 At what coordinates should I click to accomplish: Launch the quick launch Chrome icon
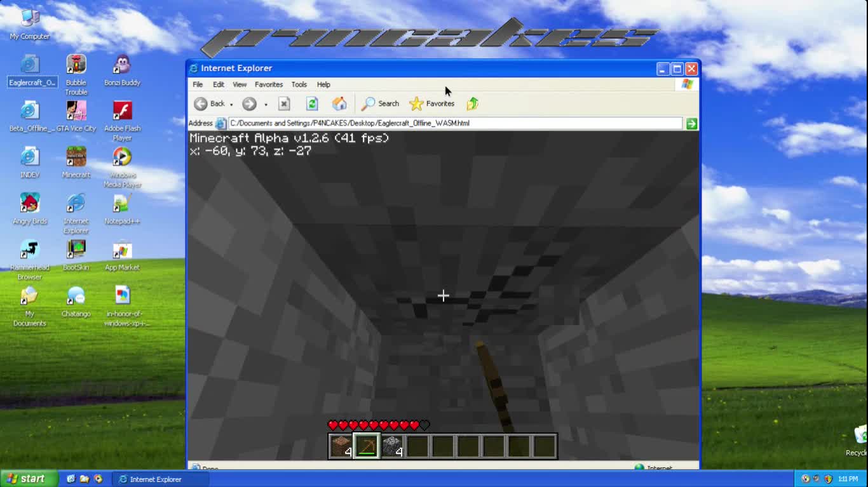pyautogui.click(x=98, y=479)
